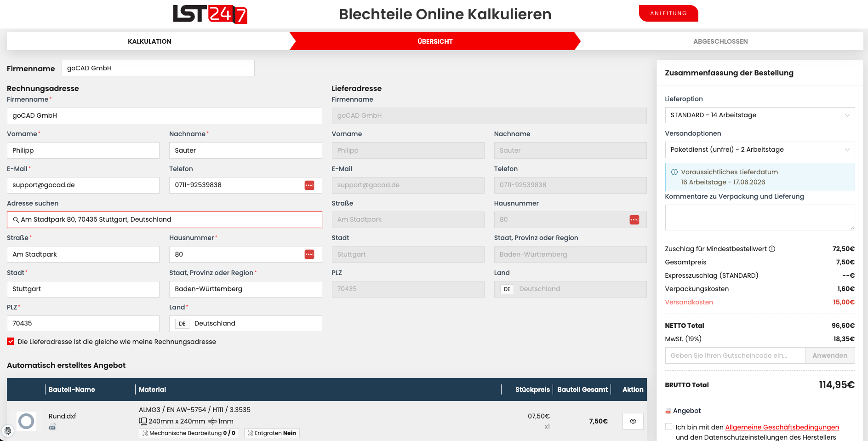This screenshot has height=441, width=868.
Task: Click the Rund.dxf ring thumbnail
Action: click(26, 421)
